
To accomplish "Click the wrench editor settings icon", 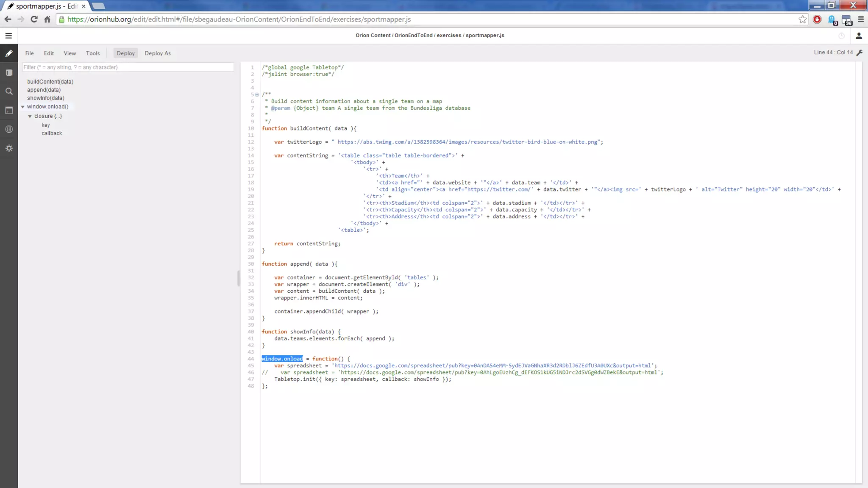I will [860, 53].
